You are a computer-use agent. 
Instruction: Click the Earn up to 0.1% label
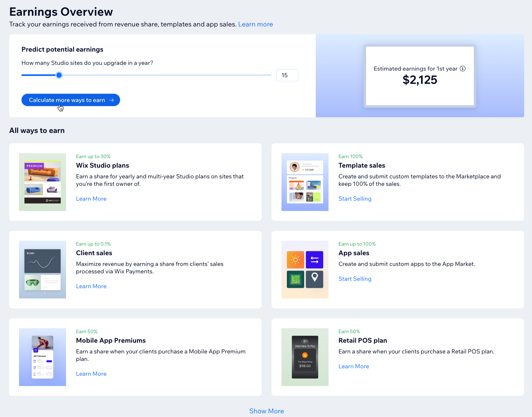[x=93, y=244]
